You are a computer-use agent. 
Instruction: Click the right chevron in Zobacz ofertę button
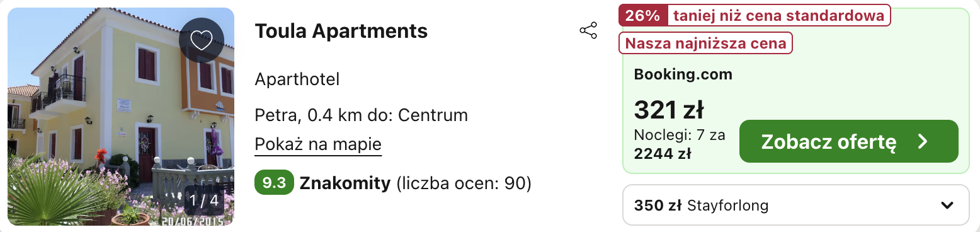(923, 141)
